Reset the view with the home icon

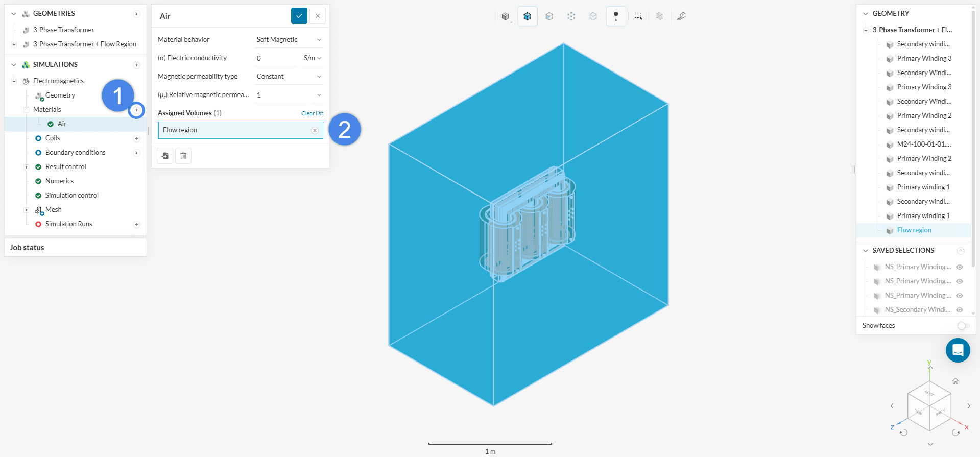[x=955, y=381]
